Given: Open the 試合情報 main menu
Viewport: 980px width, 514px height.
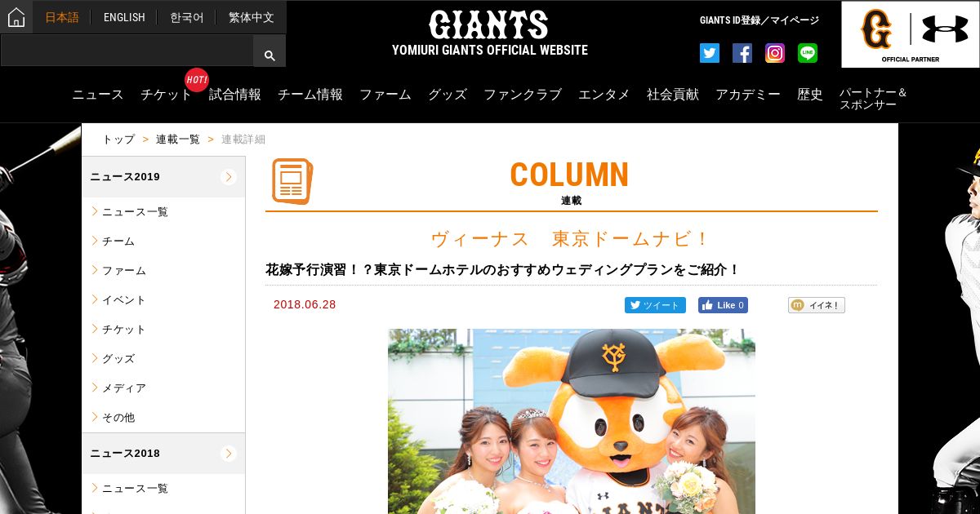Looking at the screenshot, I should point(235,95).
